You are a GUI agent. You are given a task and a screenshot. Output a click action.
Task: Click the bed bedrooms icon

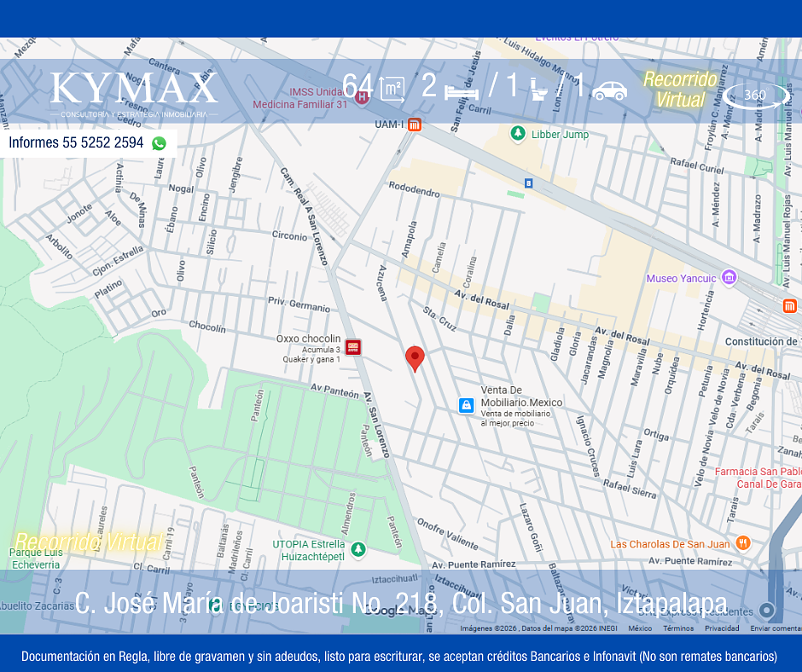pos(461,90)
